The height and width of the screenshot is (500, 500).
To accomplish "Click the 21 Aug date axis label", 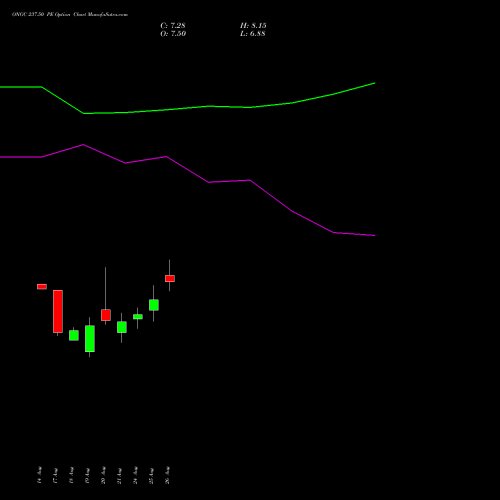I will pyautogui.click(x=120, y=475).
